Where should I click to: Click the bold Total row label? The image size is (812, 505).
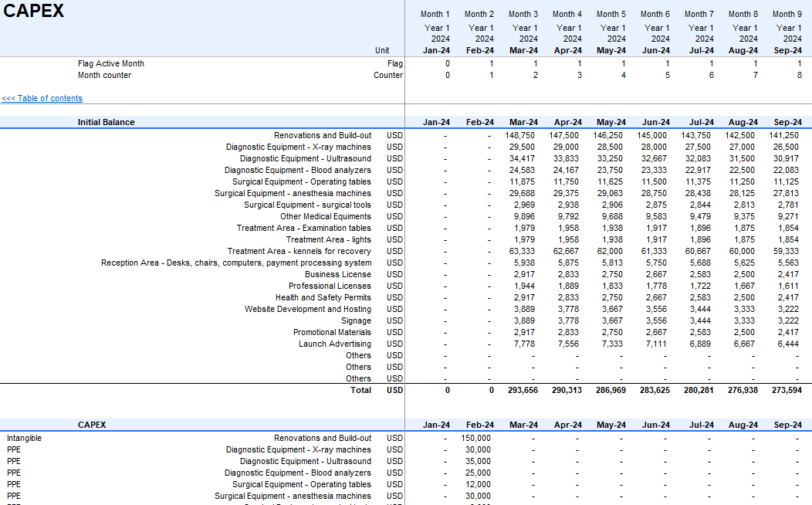pyautogui.click(x=360, y=391)
